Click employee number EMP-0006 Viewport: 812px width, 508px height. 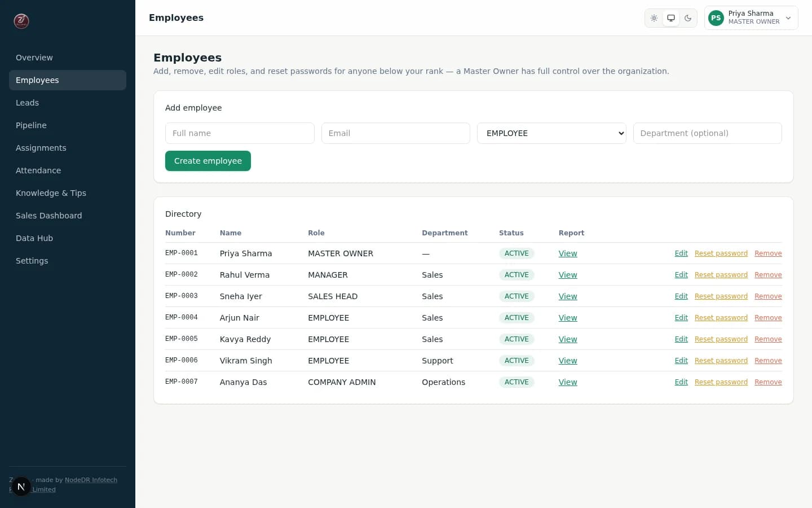(x=182, y=360)
